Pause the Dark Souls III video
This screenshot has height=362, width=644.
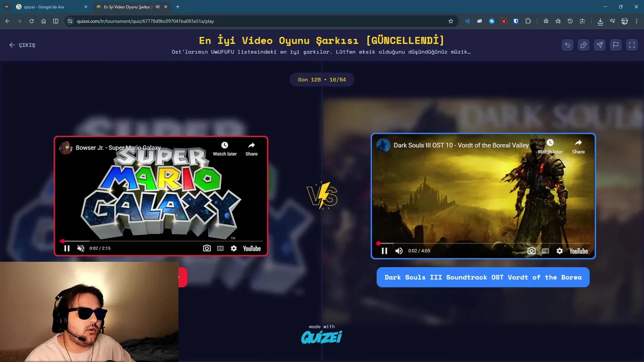pyautogui.click(x=384, y=251)
